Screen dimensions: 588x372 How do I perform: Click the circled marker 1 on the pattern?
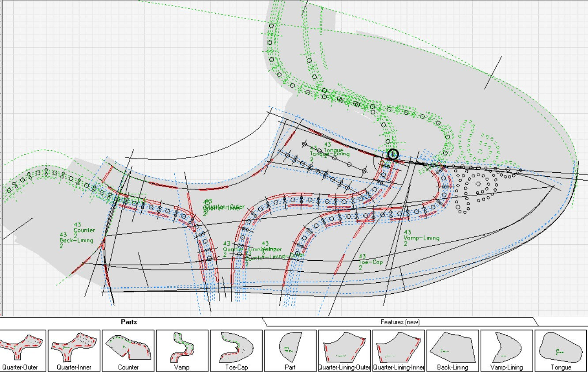point(392,155)
